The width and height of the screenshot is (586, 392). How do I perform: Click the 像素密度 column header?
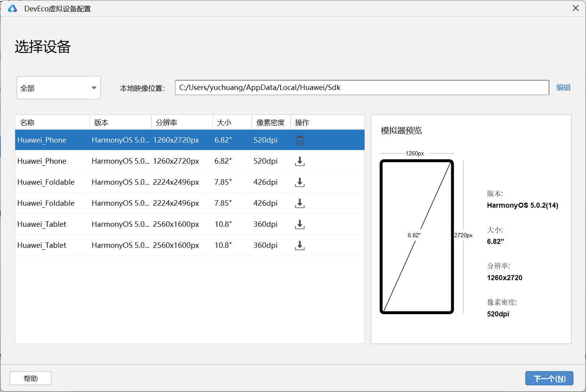click(271, 123)
